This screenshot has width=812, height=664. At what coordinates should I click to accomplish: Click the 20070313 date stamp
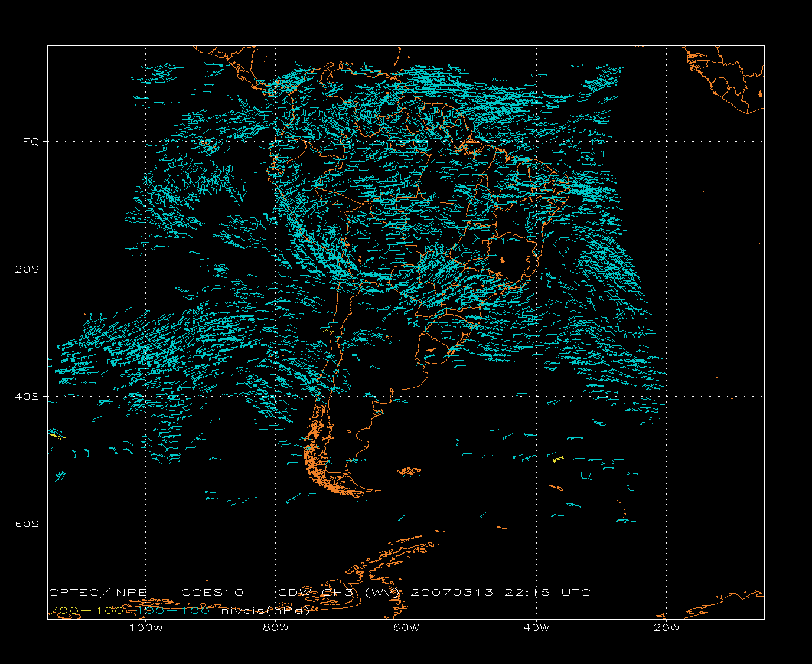point(452,592)
